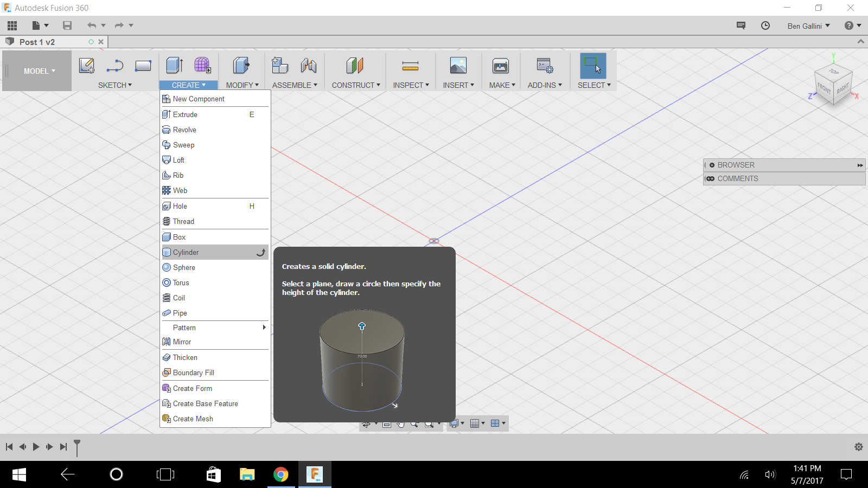The width and height of the screenshot is (868, 488).
Task: Choose Sweep in Create menu
Action: pos(215,145)
